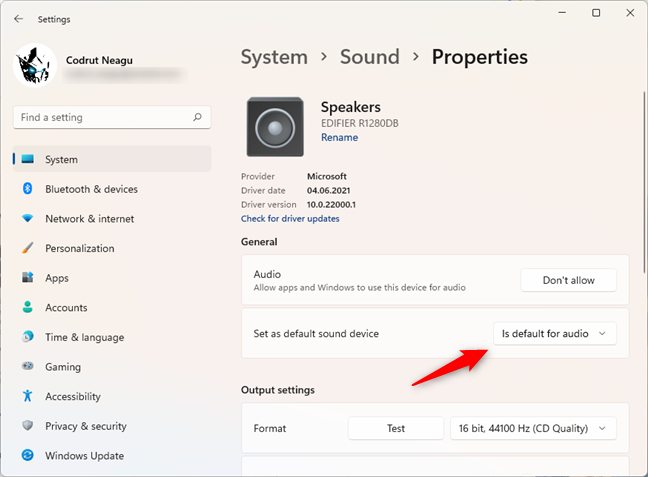The image size is (648, 477).
Task: Click the back arrow icon
Action: (x=19, y=19)
